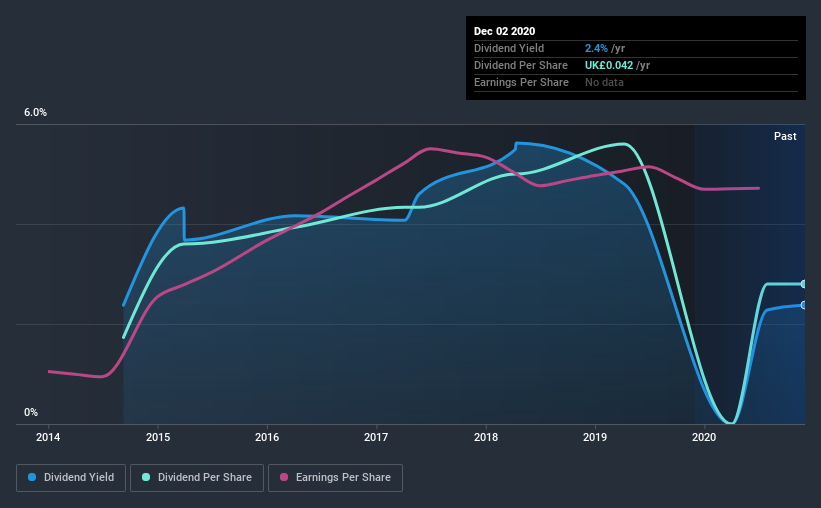The image size is (821, 508).
Task: Toggle the Dividend Yield legend button
Action: [x=71, y=478]
